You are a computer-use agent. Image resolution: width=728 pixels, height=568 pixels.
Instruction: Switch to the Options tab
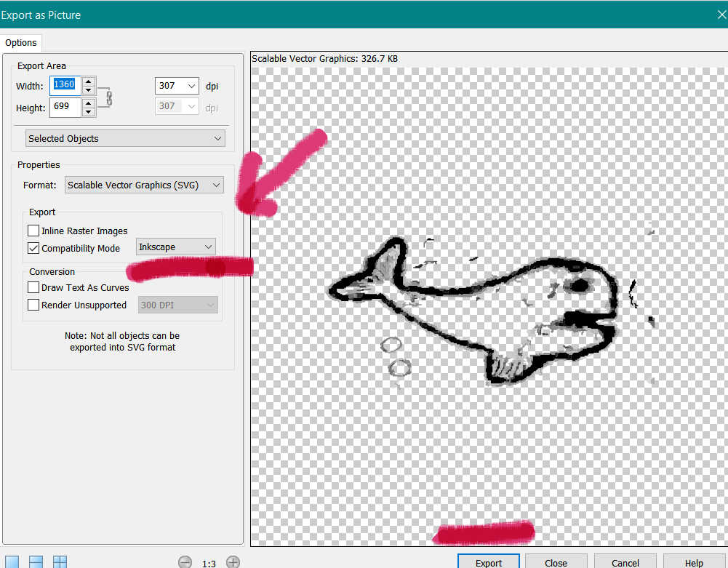tap(21, 42)
